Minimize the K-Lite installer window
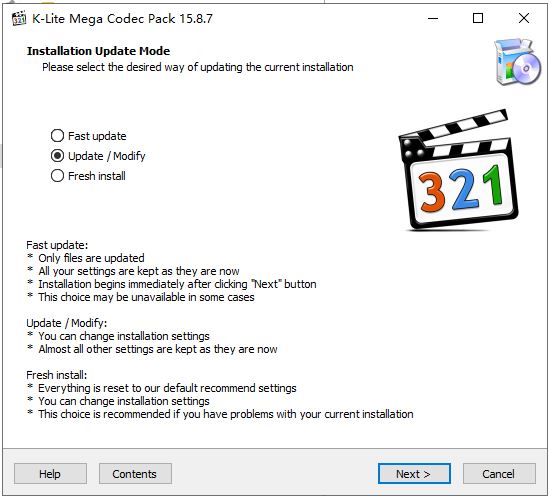 pyautogui.click(x=433, y=18)
